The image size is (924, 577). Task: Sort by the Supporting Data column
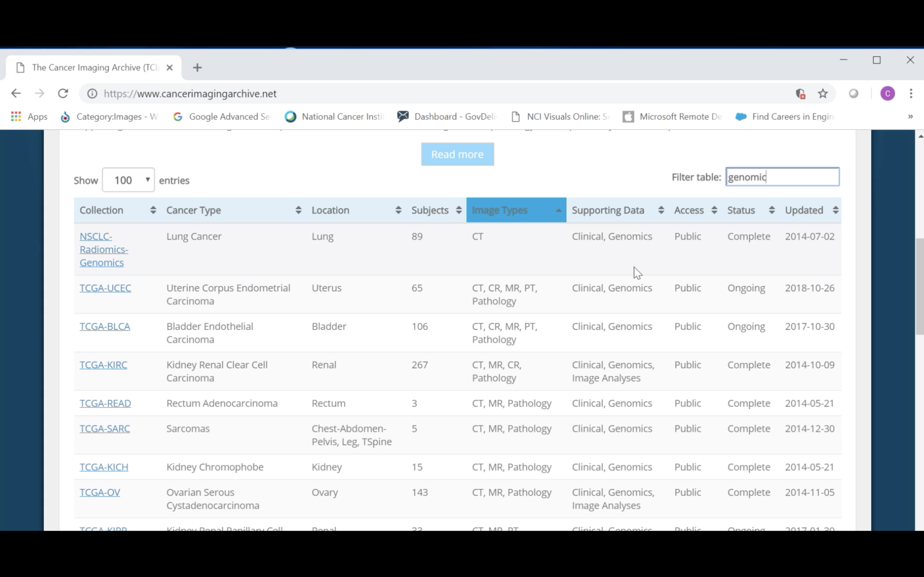[x=617, y=210]
